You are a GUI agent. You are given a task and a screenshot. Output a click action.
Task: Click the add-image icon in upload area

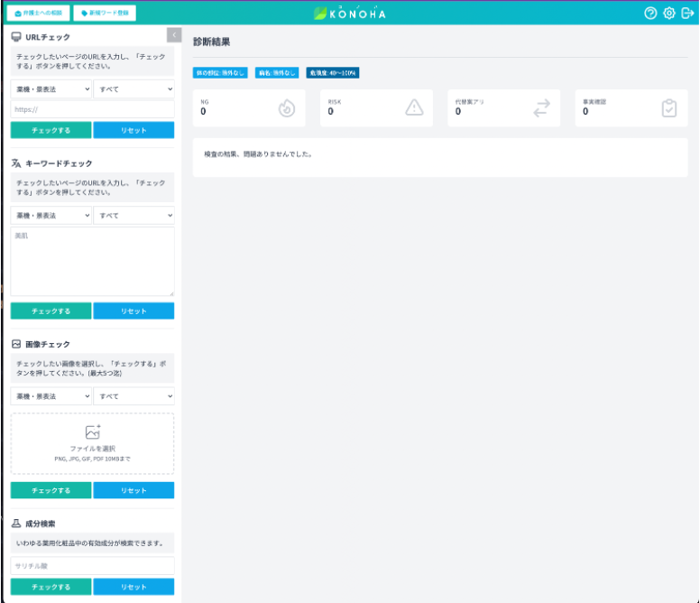pyautogui.click(x=93, y=431)
